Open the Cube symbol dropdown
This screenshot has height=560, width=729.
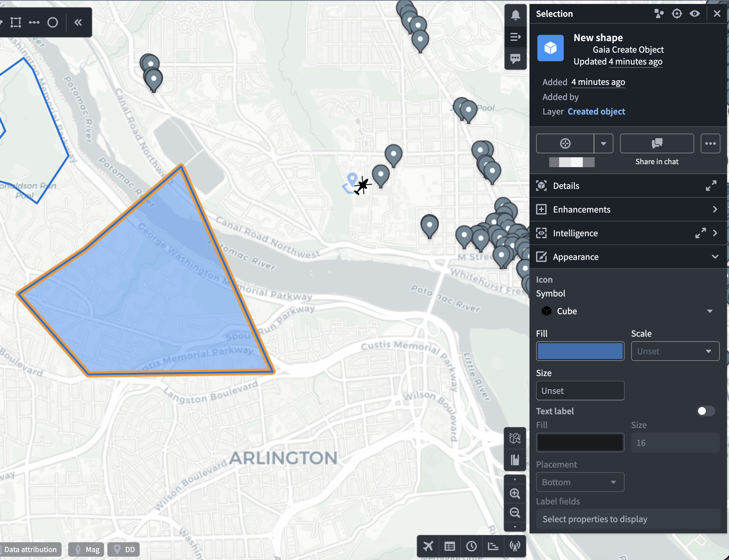[x=628, y=311]
